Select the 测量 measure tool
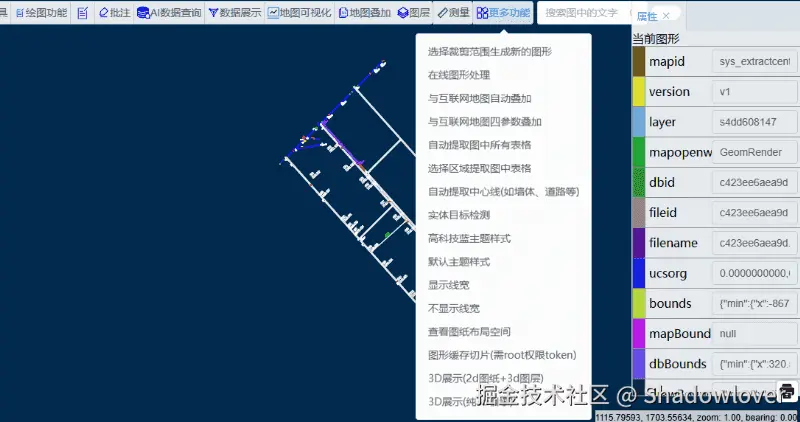The height and width of the screenshot is (422, 800). coord(453,13)
